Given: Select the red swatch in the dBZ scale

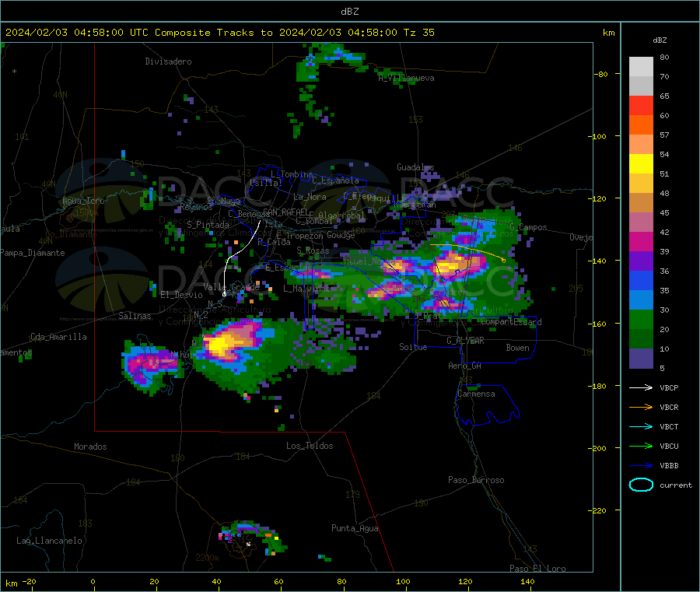Looking at the screenshot, I should click(641, 105).
